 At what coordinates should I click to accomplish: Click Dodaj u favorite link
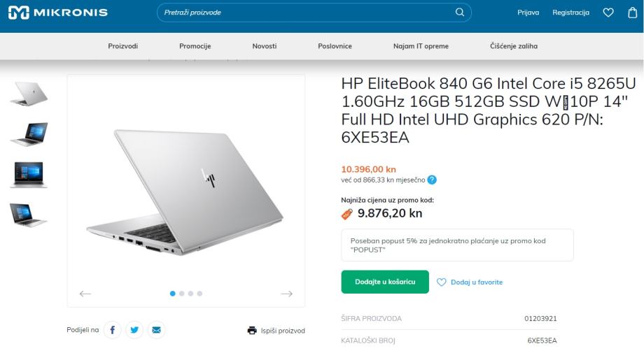pos(470,282)
